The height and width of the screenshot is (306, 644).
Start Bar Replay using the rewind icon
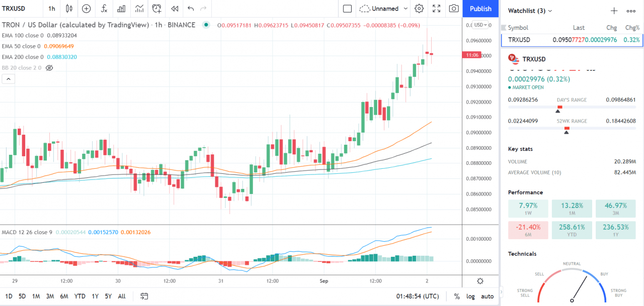(175, 9)
